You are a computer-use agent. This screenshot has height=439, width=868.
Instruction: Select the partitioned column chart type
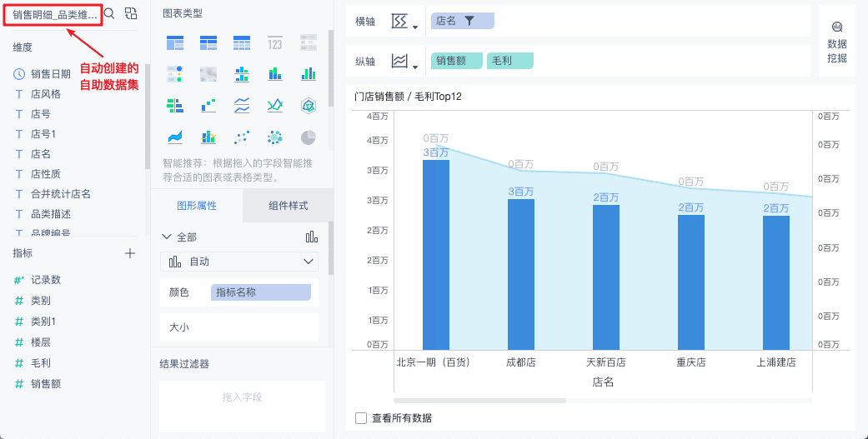click(242, 74)
